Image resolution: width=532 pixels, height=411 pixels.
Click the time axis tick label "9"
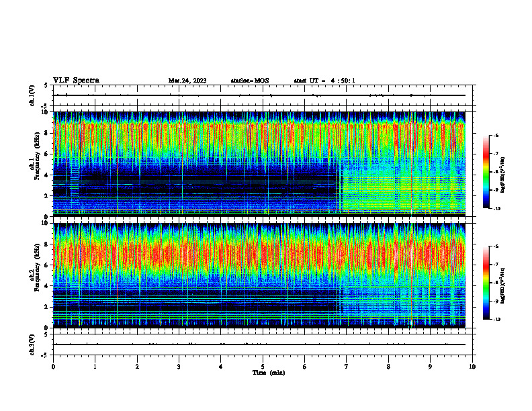(430, 367)
